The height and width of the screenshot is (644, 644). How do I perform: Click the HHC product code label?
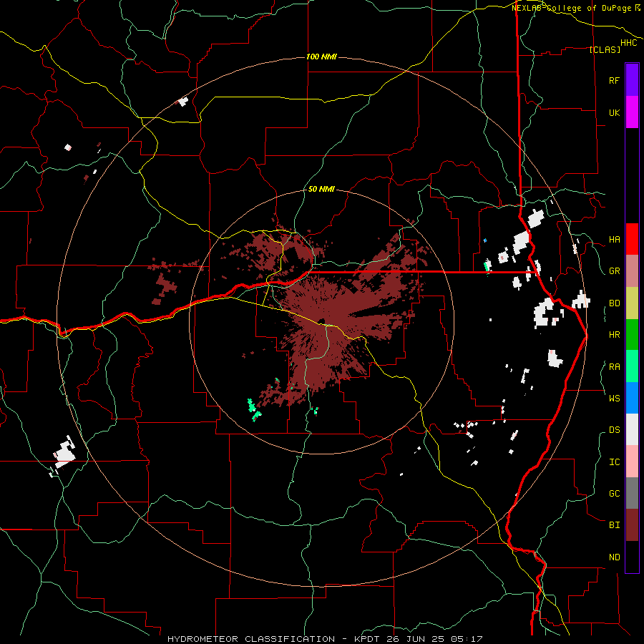(x=629, y=43)
